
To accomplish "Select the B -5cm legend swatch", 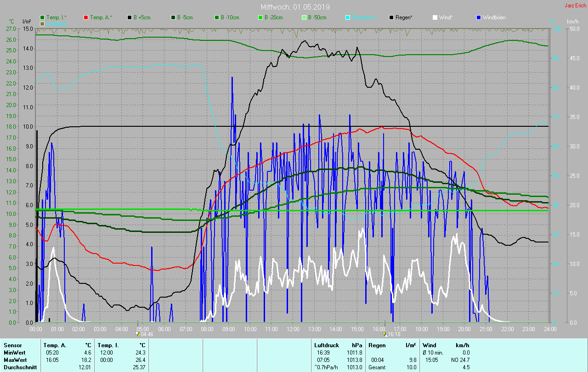I will pyautogui.click(x=173, y=17).
